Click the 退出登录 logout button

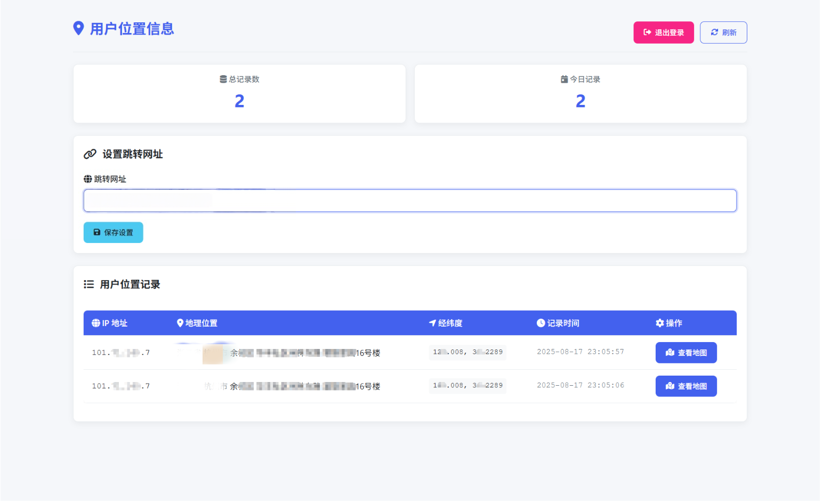(x=663, y=32)
